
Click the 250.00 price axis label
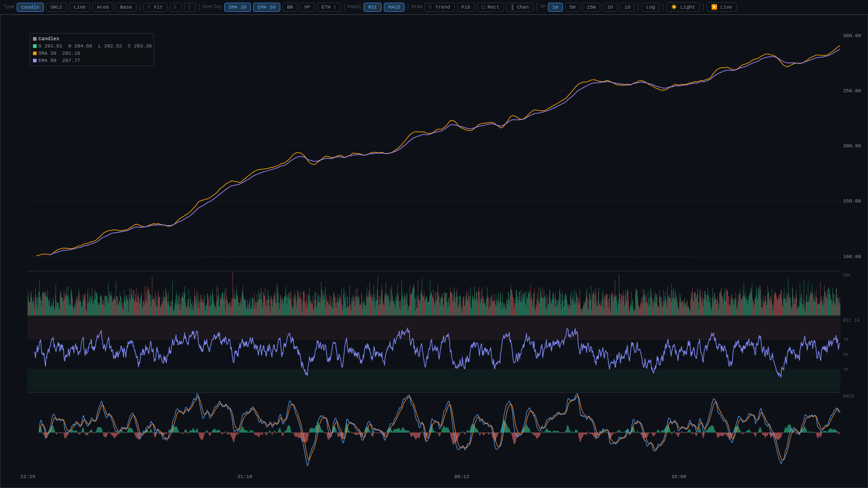(852, 91)
